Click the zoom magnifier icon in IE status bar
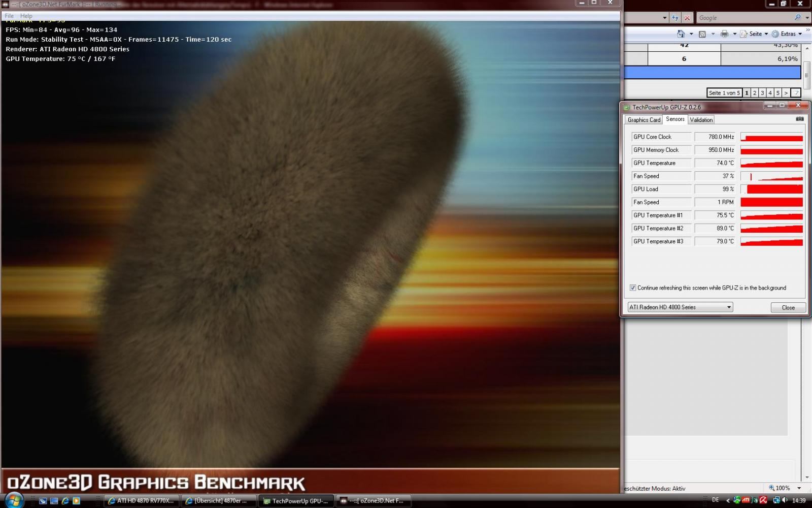812x508 pixels. click(772, 488)
